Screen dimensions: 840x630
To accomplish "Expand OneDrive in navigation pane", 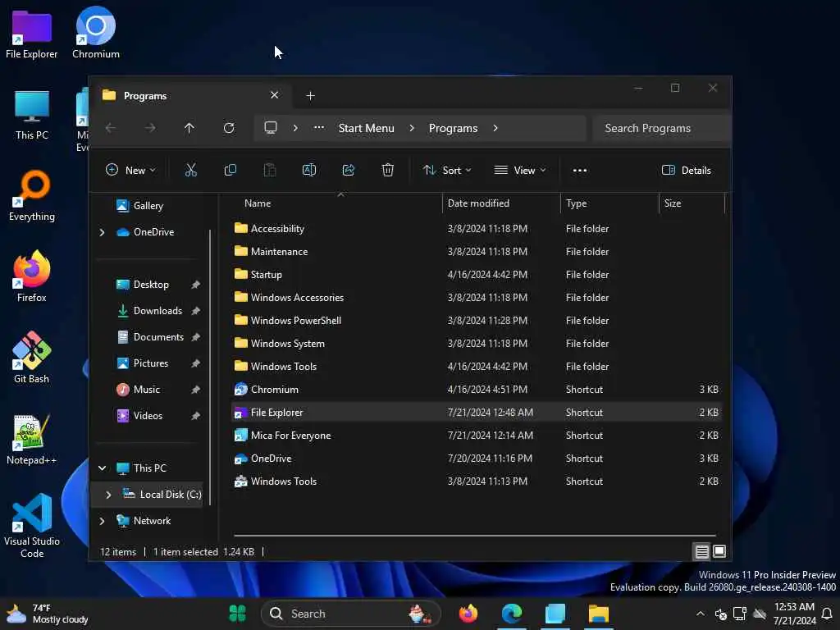I will [x=102, y=232].
